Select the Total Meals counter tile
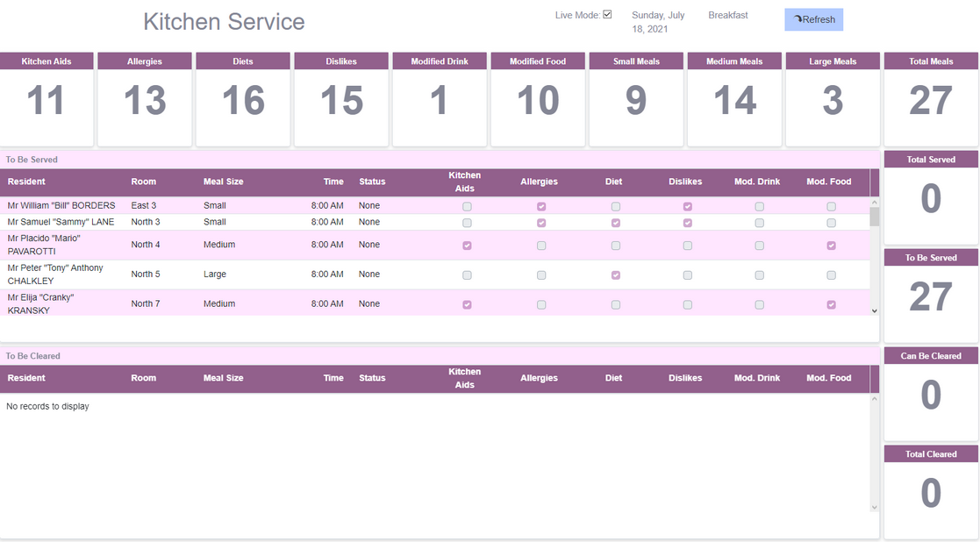Viewport: 980px width, 542px height. [x=931, y=99]
